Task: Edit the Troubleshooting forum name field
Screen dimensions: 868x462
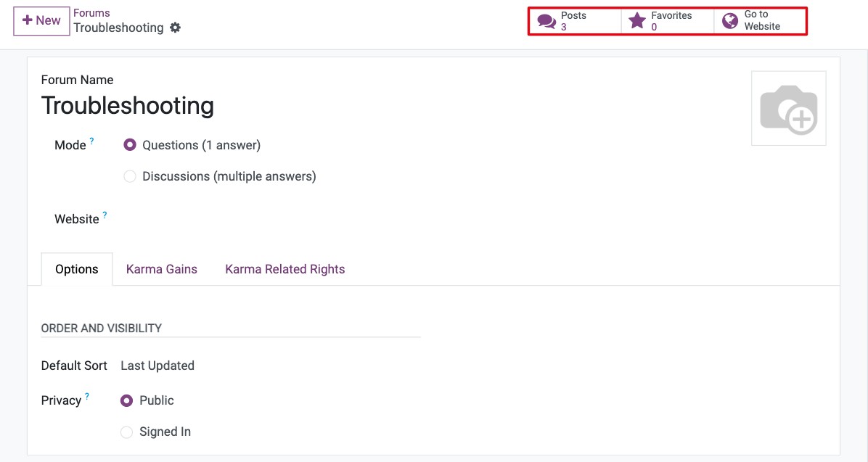Action: [x=127, y=105]
